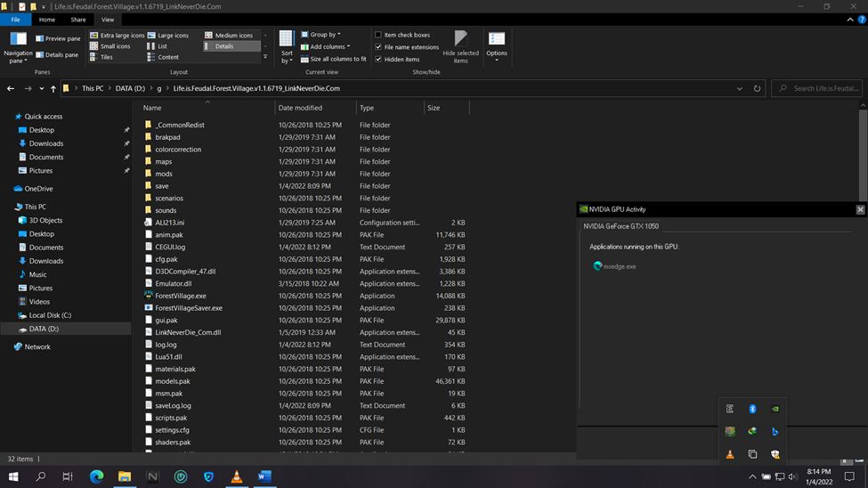Enable Item check boxes option
868x488 pixels.
tap(378, 35)
